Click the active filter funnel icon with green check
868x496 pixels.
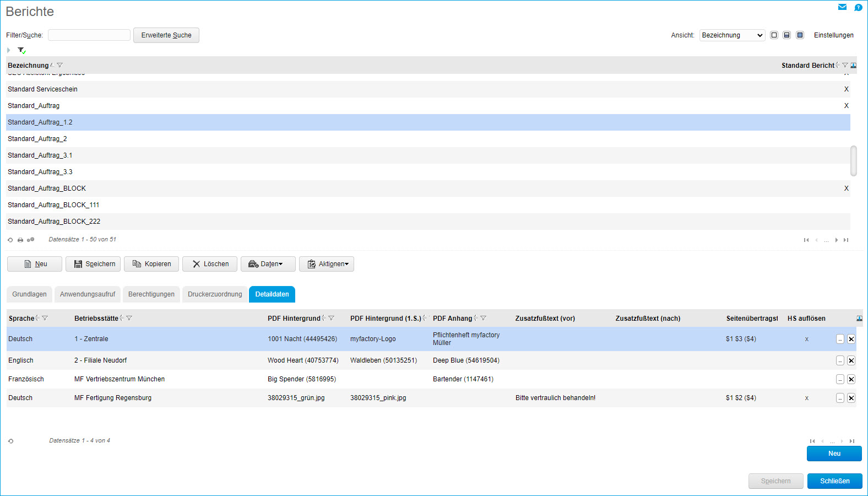point(21,50)
